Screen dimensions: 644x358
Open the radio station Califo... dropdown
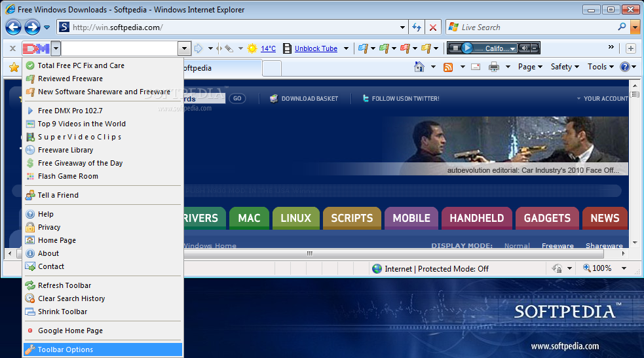click(512, 49)
